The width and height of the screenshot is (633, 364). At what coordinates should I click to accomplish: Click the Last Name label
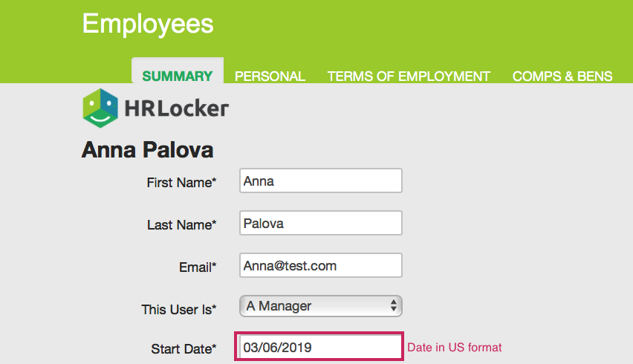point(181,224)
